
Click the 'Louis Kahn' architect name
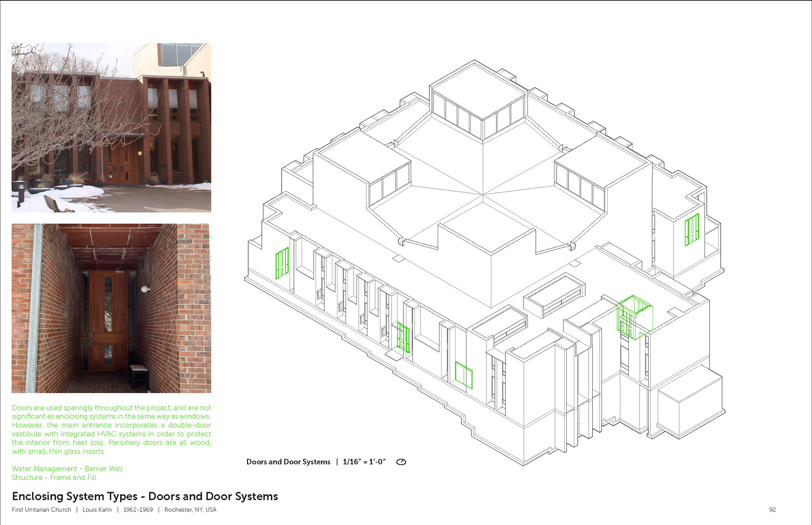coord(97,510)
